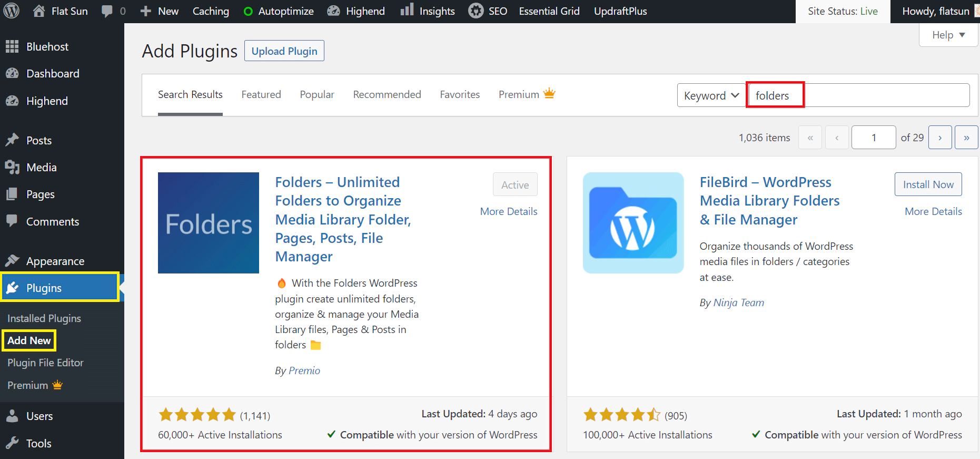Image resolution: width=980 pixels, height=459 pixels.
Task: Click the 1,036 items count text
Action: click(765, 138)
